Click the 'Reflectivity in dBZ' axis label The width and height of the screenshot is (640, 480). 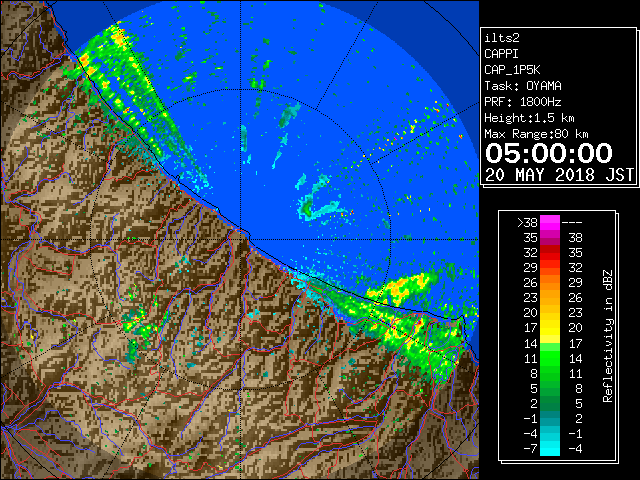click(608, 336)
